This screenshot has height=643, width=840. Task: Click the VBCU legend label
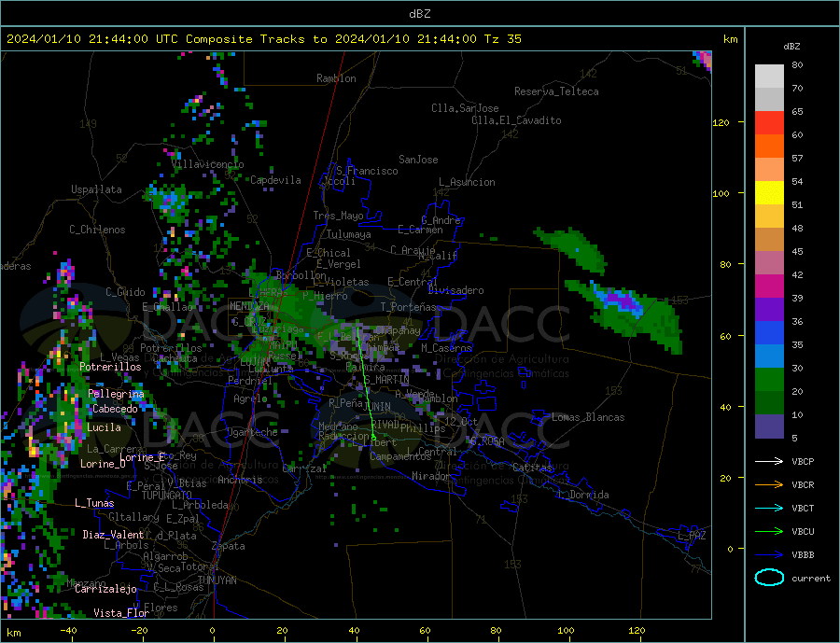click(x=803, y=532)
